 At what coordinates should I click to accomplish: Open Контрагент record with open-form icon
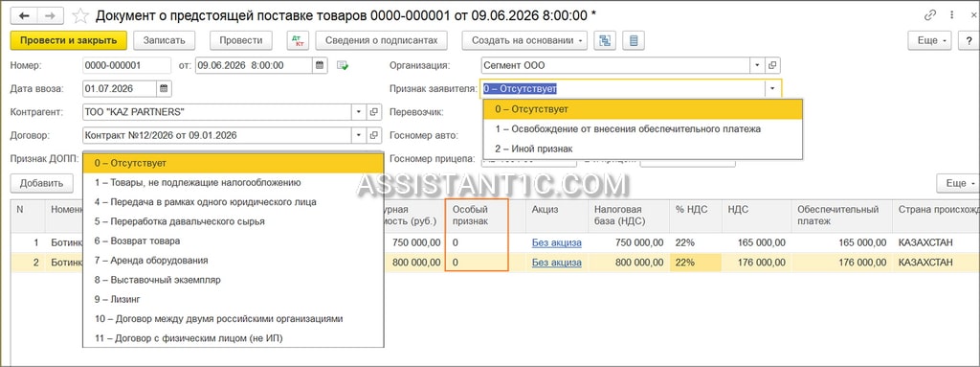pos(374,112)
